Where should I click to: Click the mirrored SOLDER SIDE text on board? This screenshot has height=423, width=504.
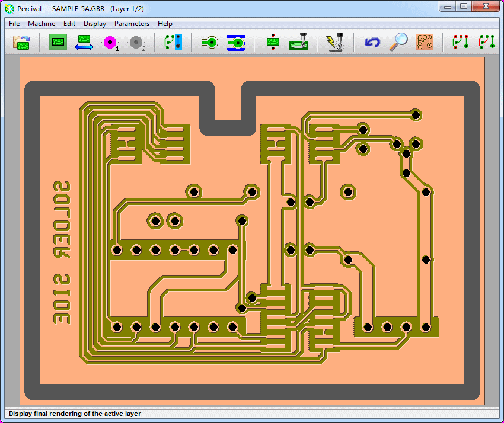click(x=62, y=252)
